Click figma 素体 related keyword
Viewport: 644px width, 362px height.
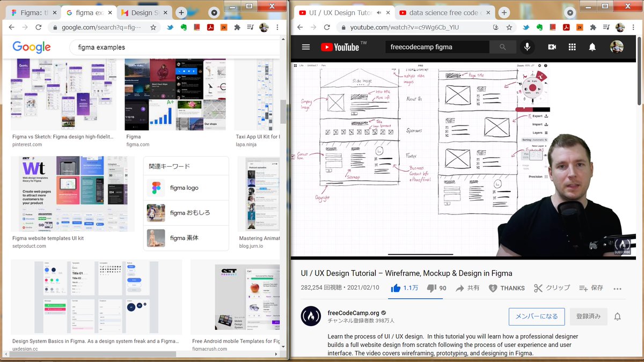click(x=186, y=238)
